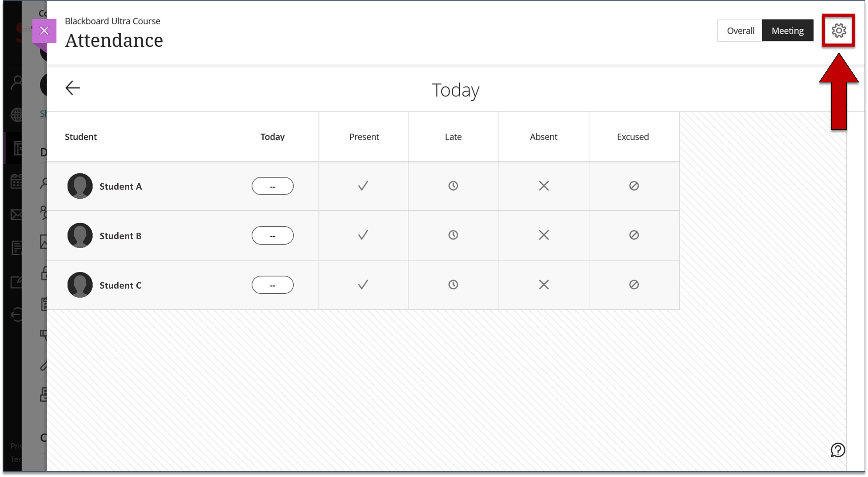This screenshot has width=868, height=477.
Task: Mark Student B as late
Action: (453, 235)
